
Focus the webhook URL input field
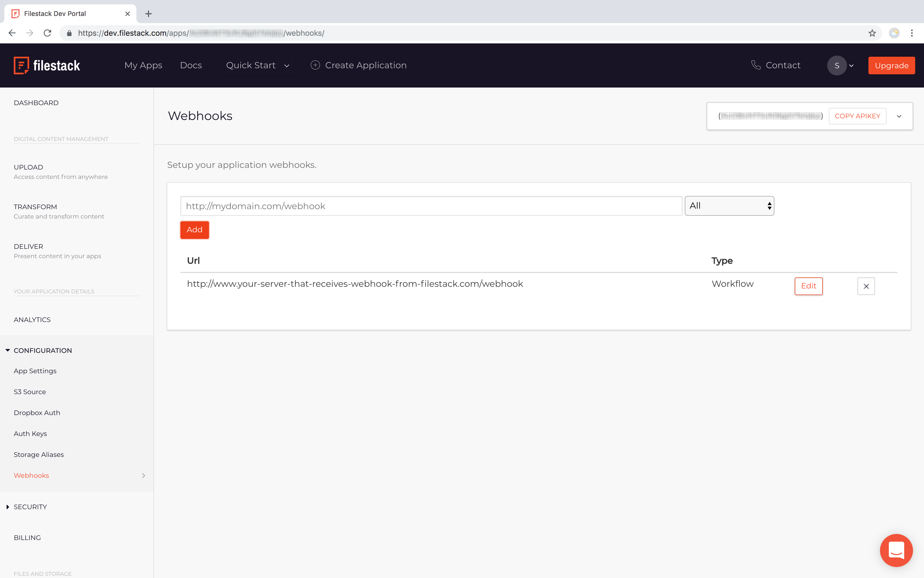(x=431, y=206)
